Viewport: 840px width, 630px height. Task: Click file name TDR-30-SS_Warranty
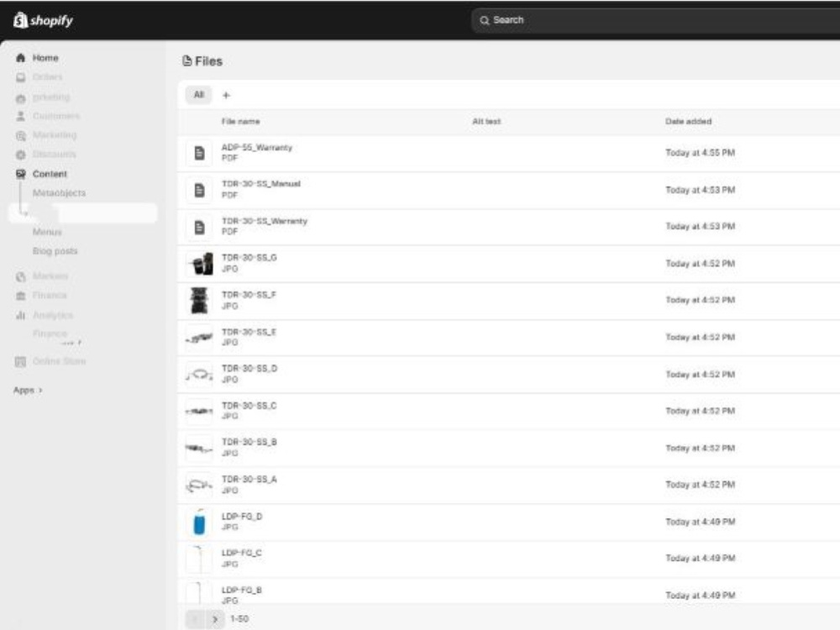coord(265,221)
